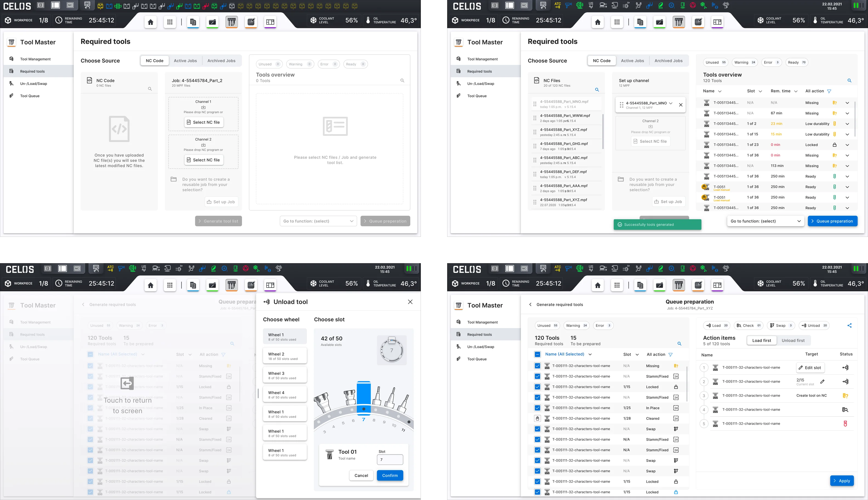Click the red tool status icon for action item 5
This screenshot has height=500, width=868.
(x=845, y=424)
